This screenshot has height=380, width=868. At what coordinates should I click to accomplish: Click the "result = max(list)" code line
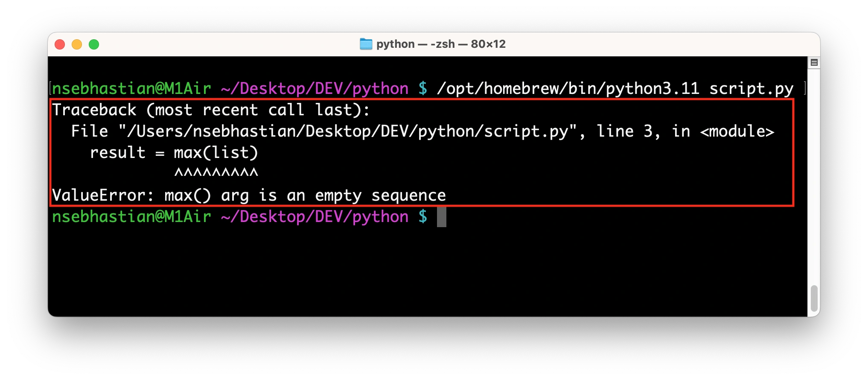tap(174, 153)
